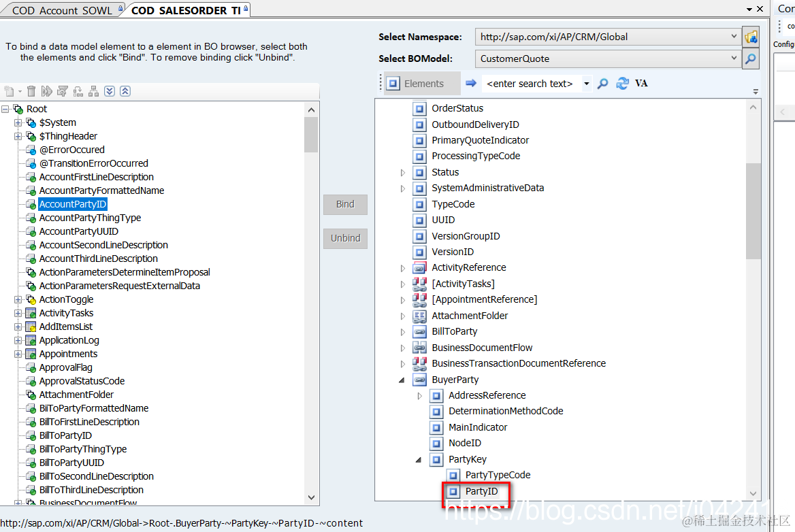This screenshot has width=795, height=532.
Task: Click the refresh icon in BO browser toolbar
Action: (622, 83)
